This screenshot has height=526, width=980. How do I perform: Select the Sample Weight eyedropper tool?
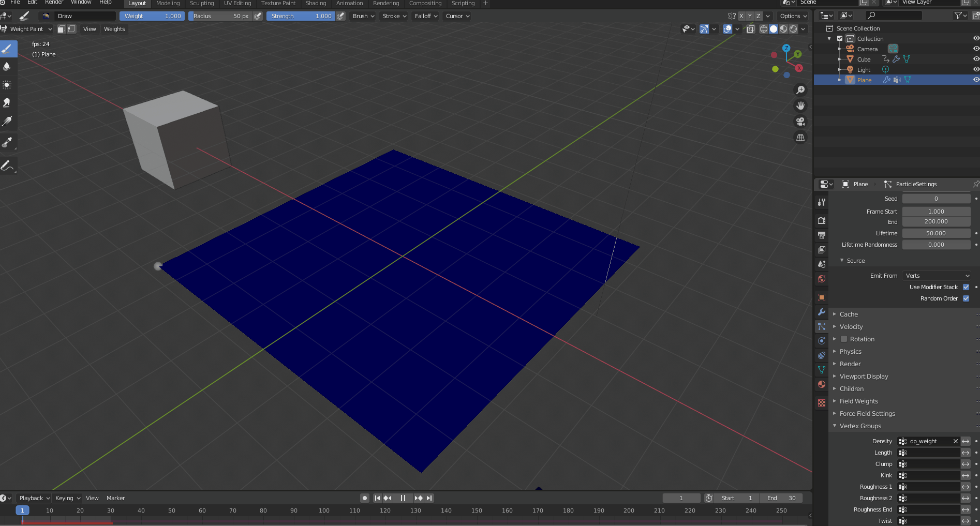[7, 142]
